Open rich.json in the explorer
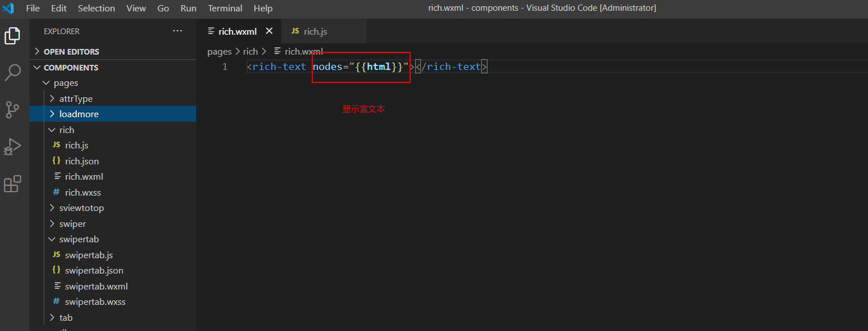Image resolution: width=868 pixels, height=331 pixels. [113, 161]
